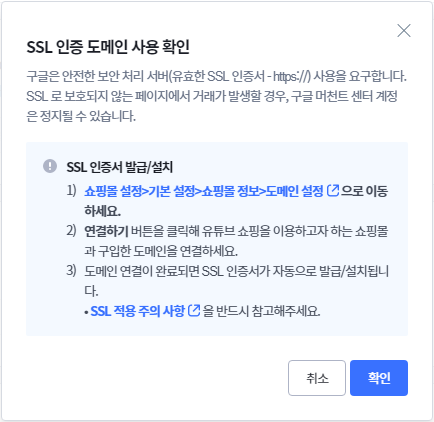Click the step 3 text about automatic SSL issuance
The image size is (434, 422).
click(x=236, y=281)
